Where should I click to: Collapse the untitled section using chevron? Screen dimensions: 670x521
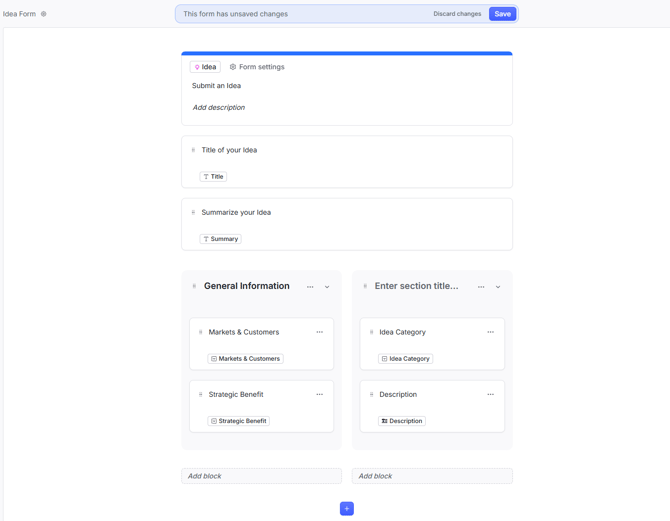(x=498, y=287)
